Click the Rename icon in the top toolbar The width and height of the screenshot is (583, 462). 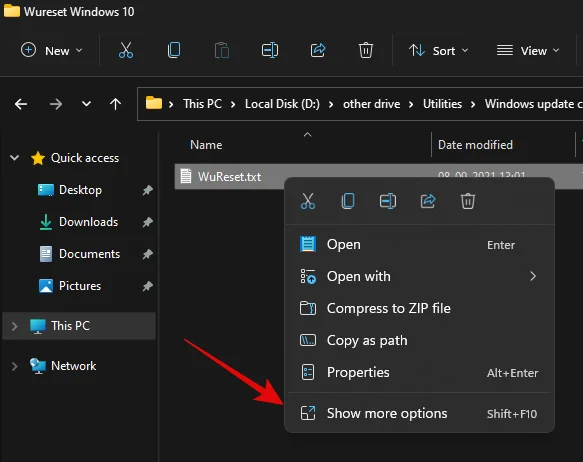[x=270, y=50]
